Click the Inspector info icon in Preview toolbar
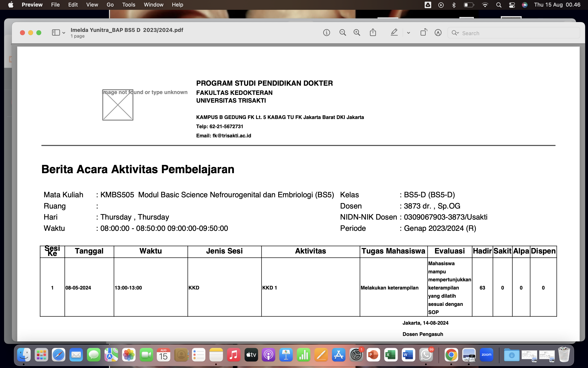Image resolution: width=588 pixels, height=368 pixels. click(326, 33)
